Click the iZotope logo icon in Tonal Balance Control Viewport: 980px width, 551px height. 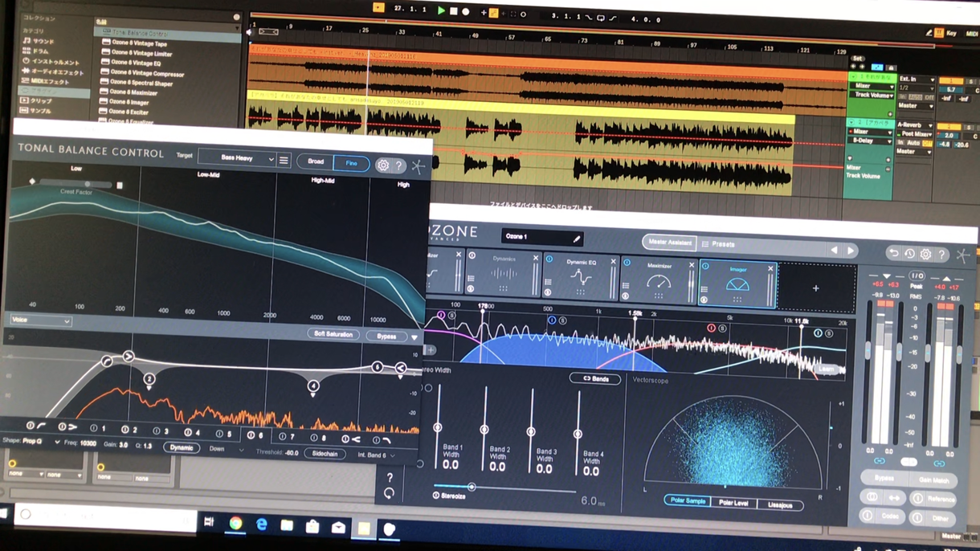click(418, 166)
